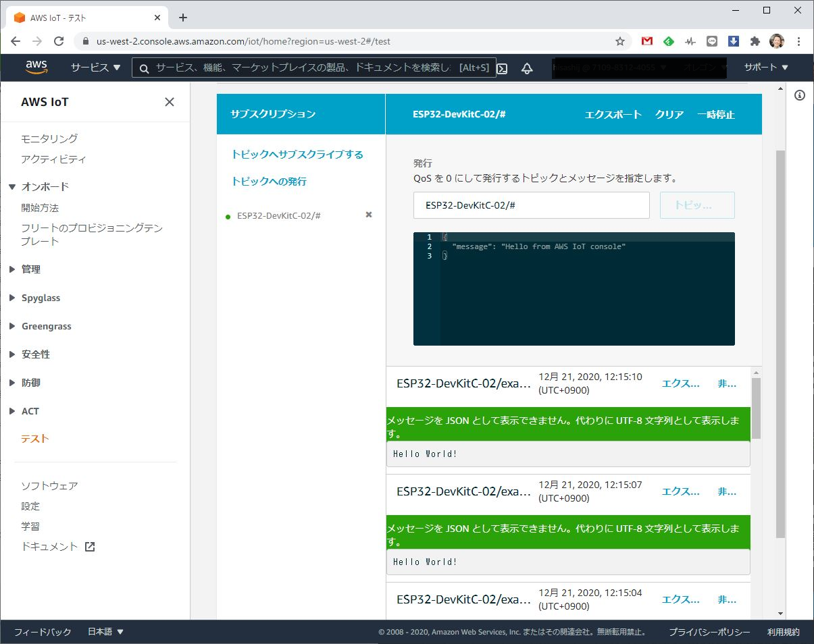This screenshot has width=814, height=644.
Task: Open モニタリング in sidebar
Action: click(49, 138)
